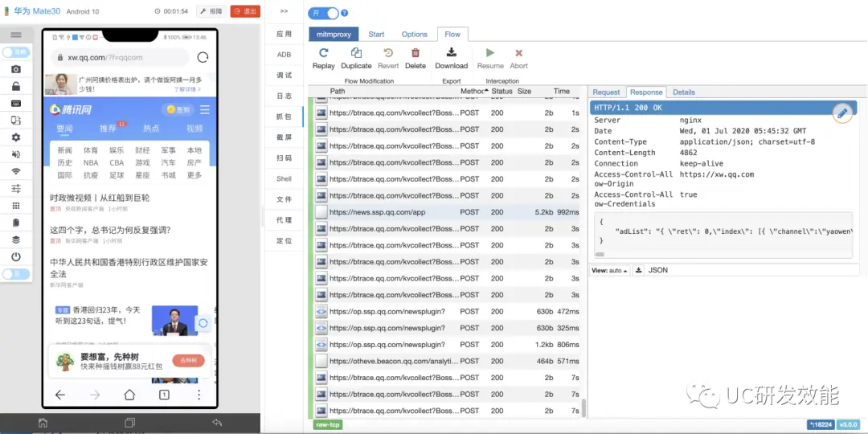The height and width of the screenshot is (434, 868).
Task: Click the rotate device icon in sidebar
Action: 16,121
